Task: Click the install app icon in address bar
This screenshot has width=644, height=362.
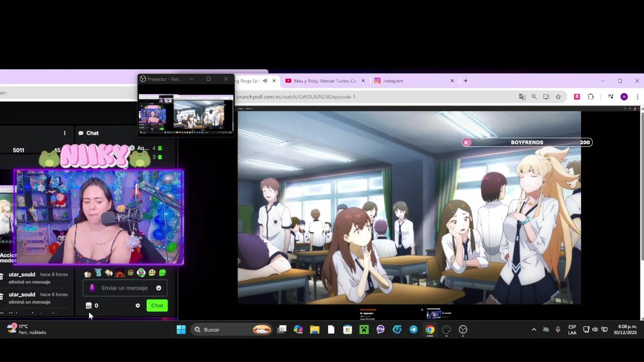Action: [546, 97]
